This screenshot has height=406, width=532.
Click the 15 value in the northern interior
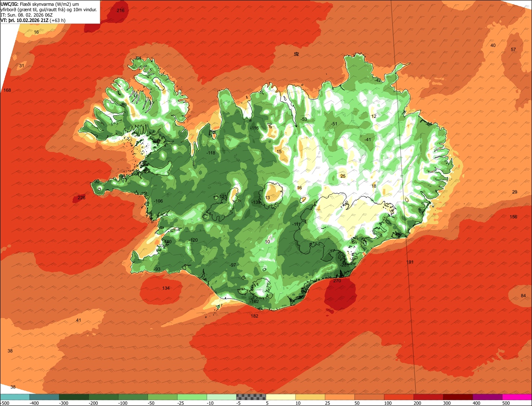[279, 152]
